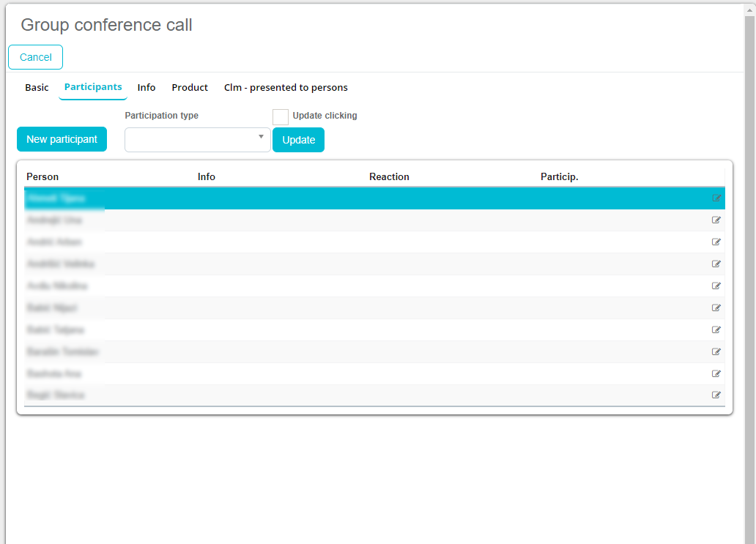Open edit icon for sixth participant row
The height and width of the screenshot is (544, 756).
click(716, 308)
